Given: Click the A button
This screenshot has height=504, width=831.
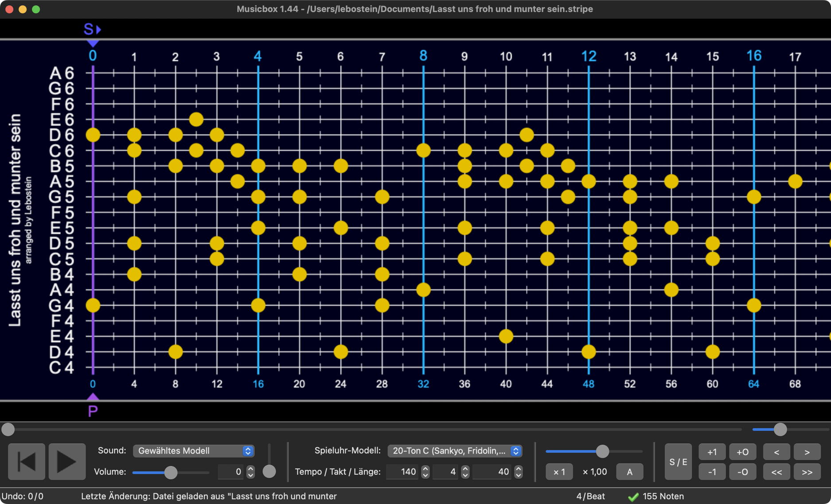Looking at the screenshot, I should pos(629,472).
